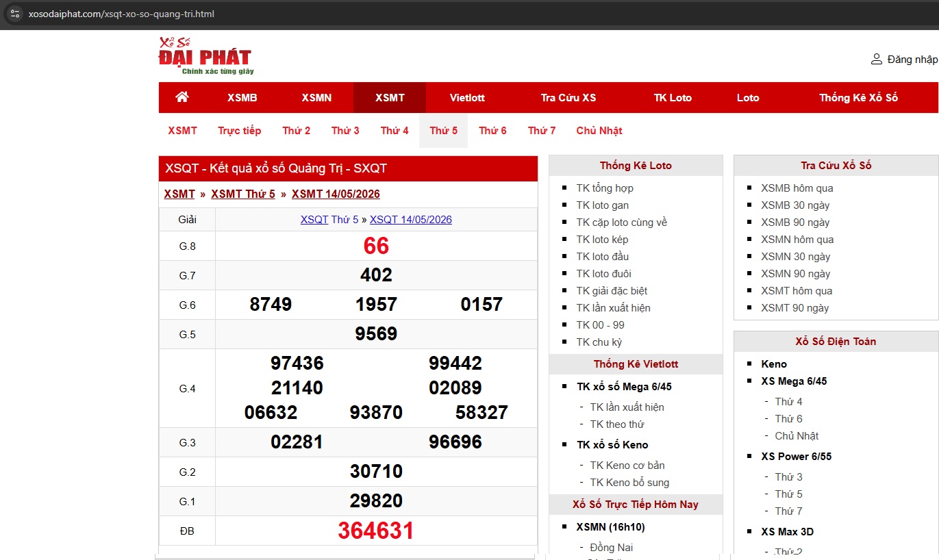Follow the XSMT Thứ 5 breadcrumb link
Viewport: 939px width, 560px height.
[243, 194]
